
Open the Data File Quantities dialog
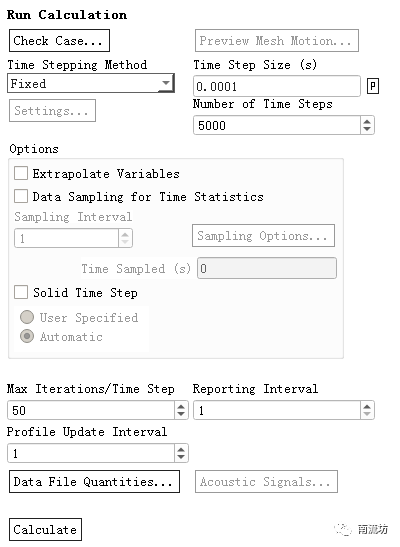click(94, 481)
